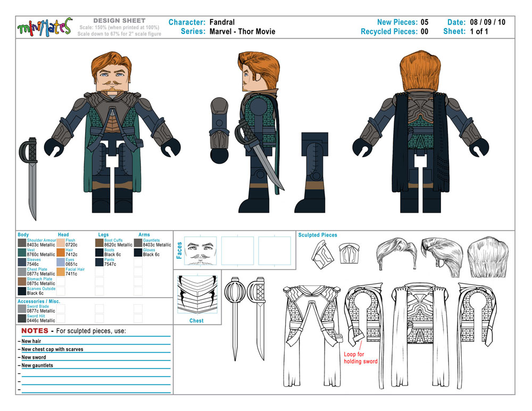
Task: Select the sword sketch with round guard
Action: pyautogui.click(x=235, y=319)
